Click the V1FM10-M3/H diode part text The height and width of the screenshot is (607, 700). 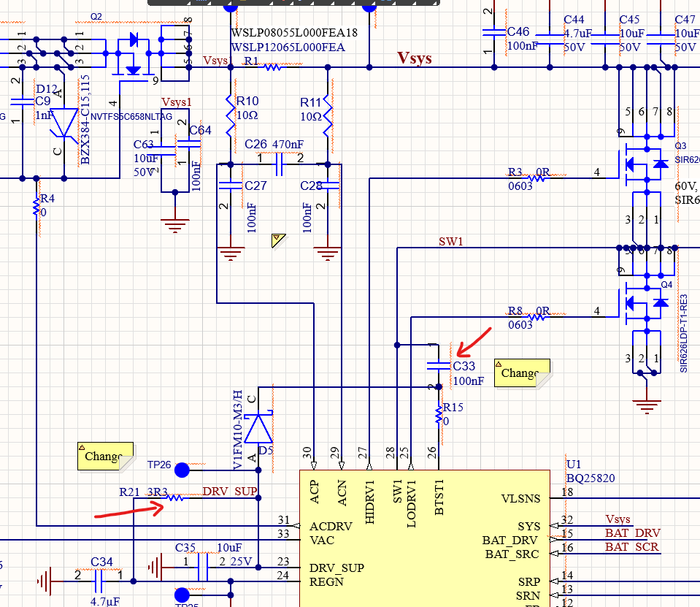click(x=238, y=430)
